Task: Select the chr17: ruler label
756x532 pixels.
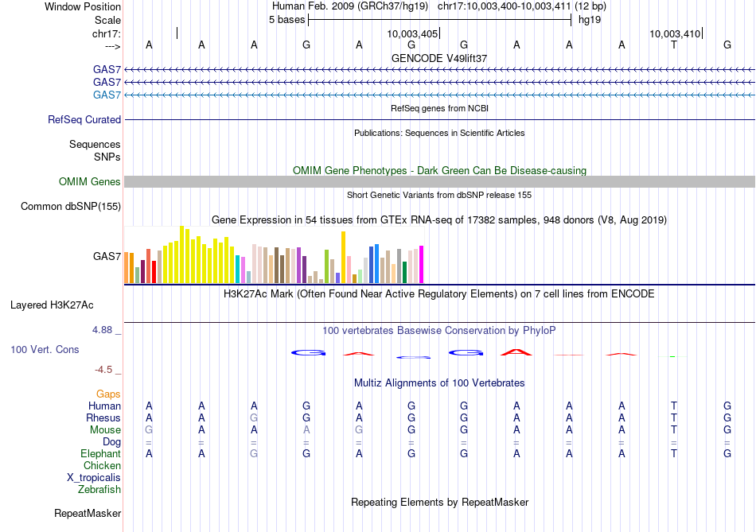Action: [107, 33]
